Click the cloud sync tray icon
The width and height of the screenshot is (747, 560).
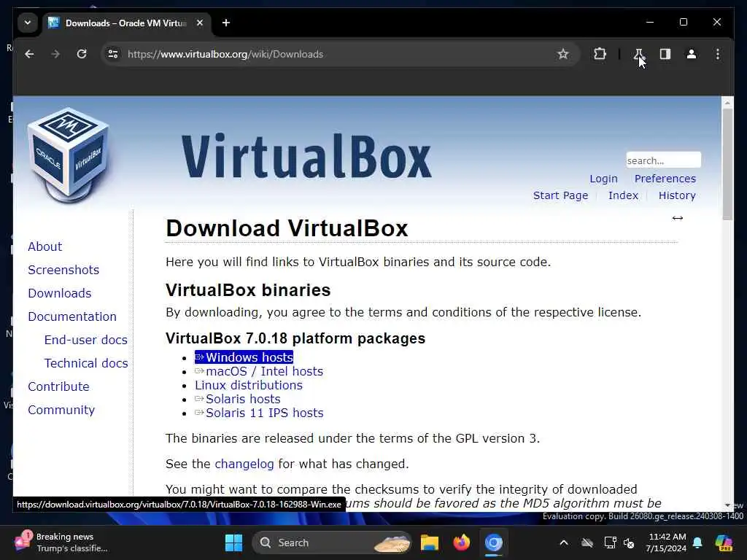587,542
